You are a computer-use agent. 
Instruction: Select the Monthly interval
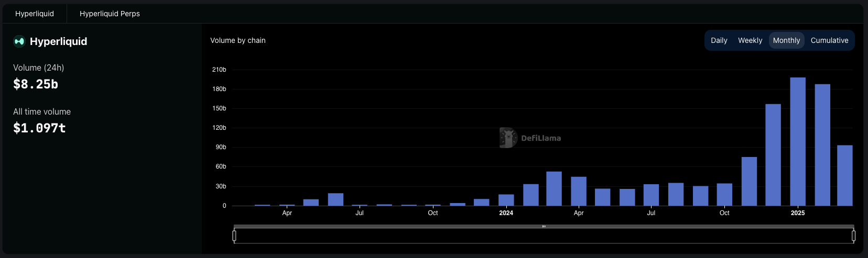point(786,40)
